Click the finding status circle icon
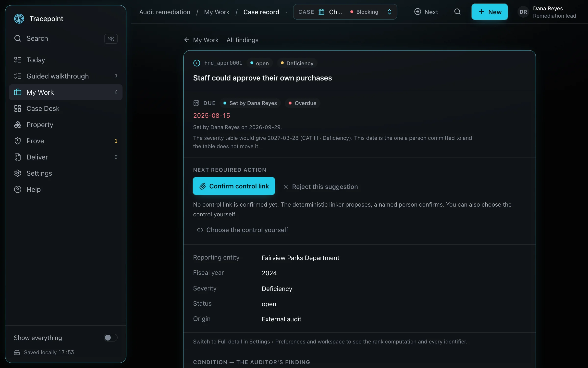Image resolution: width=588 pixels, height=368 pixels. coord(196,63)
